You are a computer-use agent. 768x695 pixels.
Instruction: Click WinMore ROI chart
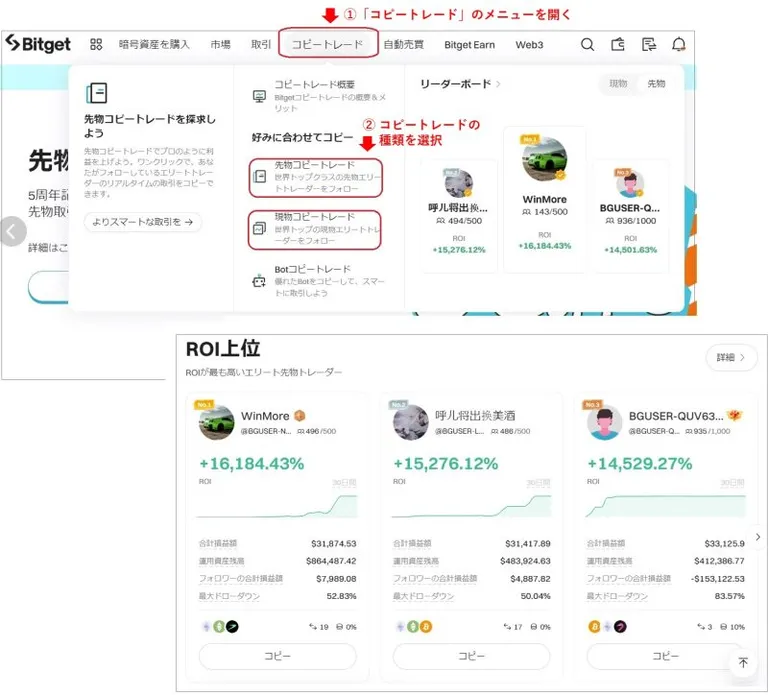click(x=277, y=506)
